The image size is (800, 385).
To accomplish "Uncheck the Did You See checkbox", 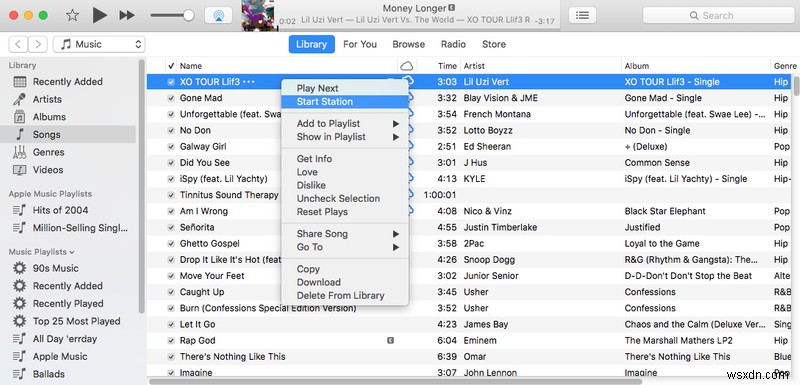I will pyautogui.click(x=171, y=163).
